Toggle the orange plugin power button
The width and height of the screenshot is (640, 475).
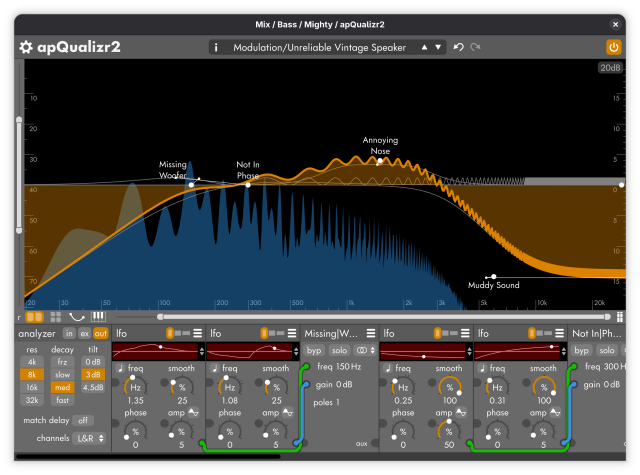click(613, 47)
